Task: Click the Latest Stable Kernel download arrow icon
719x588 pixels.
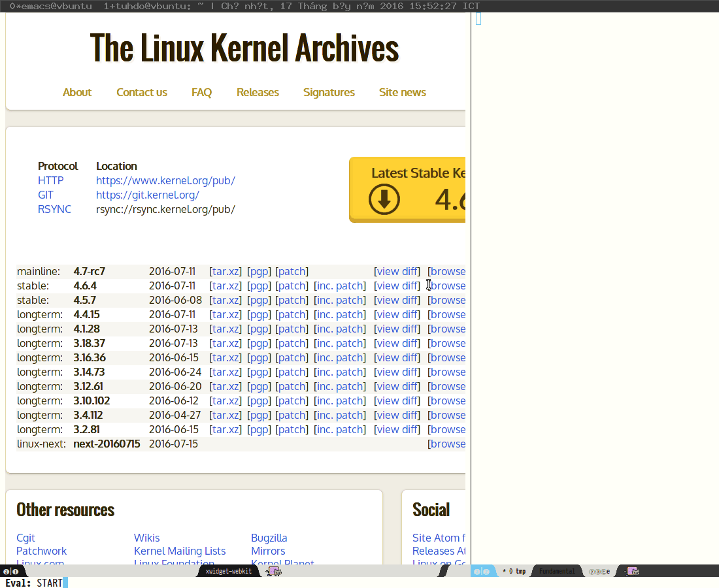Action: [x=384, y=199]
